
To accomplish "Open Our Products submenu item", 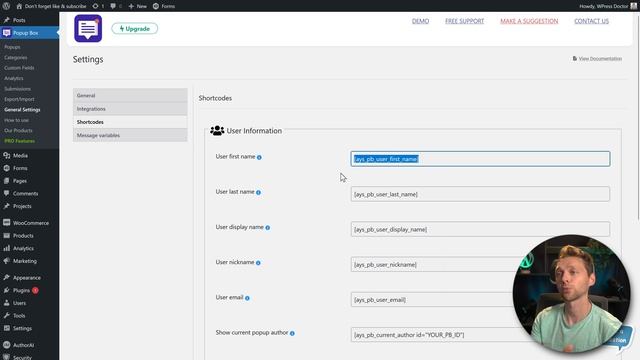I will pyautogui.click(x=18, y=130).
